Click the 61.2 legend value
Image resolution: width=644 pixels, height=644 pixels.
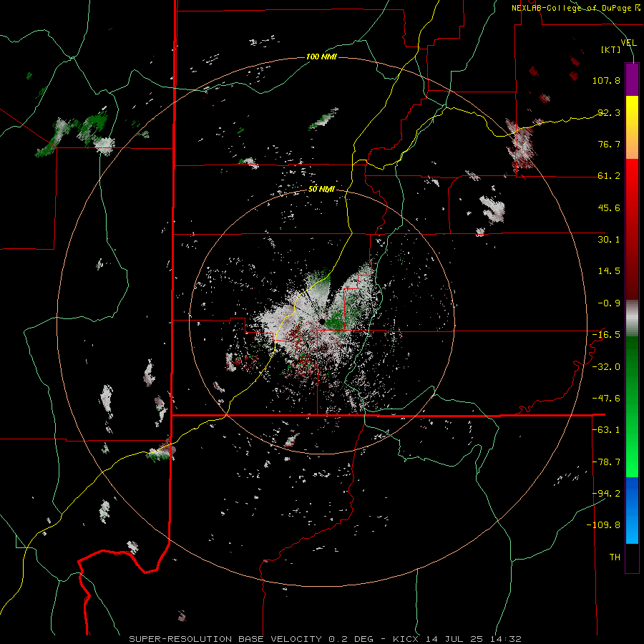[609, 176]
